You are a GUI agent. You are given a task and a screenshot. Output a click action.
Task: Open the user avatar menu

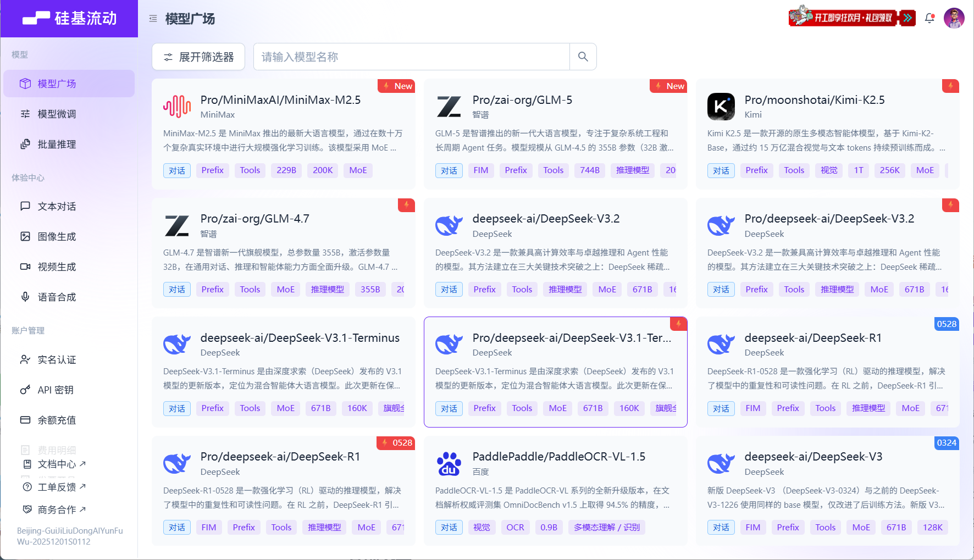(x=954, y=18)
